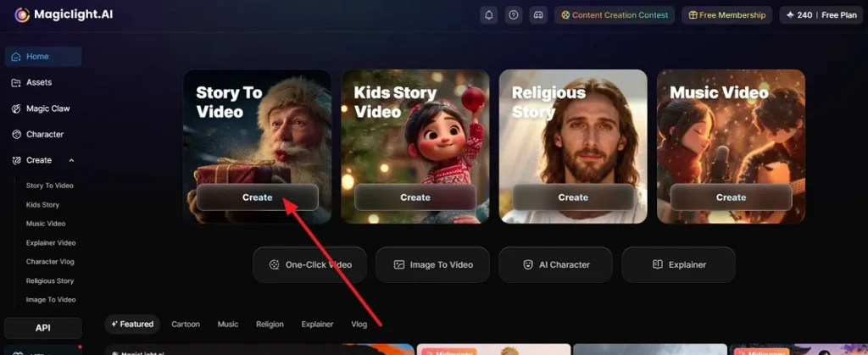Select the Vlog tab

pos(359,324)
